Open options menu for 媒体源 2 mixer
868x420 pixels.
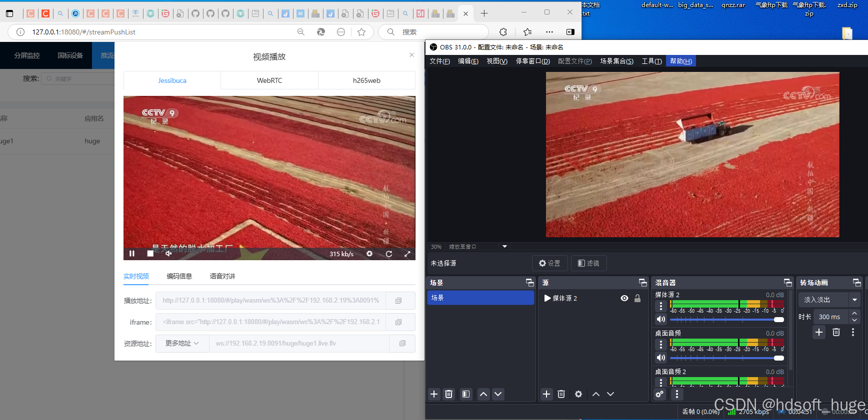click(661, 306)
